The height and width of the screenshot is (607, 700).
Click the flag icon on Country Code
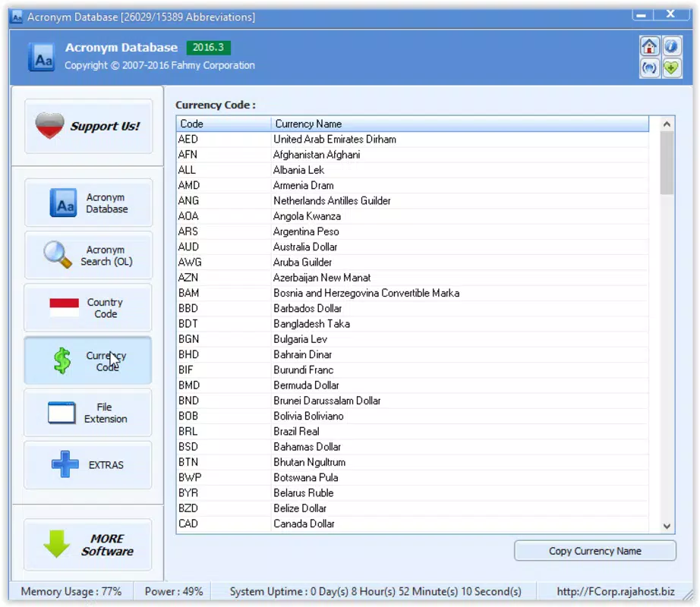65,308
